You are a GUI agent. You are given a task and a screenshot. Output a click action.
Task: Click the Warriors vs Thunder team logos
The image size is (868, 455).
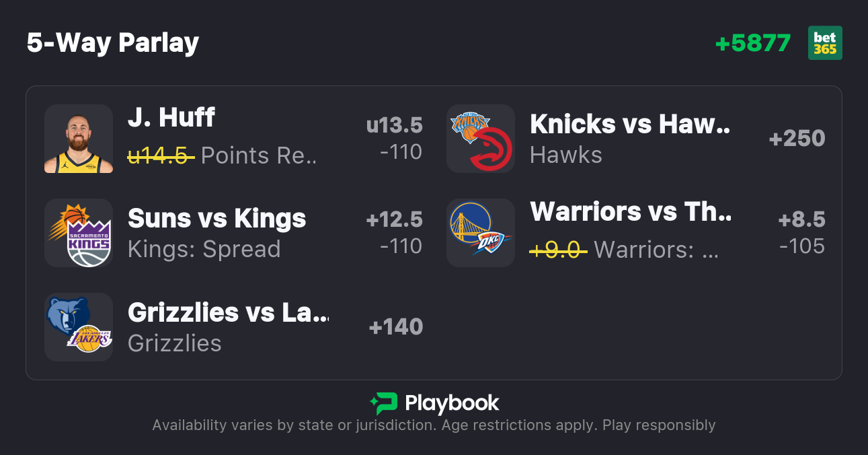481,233
